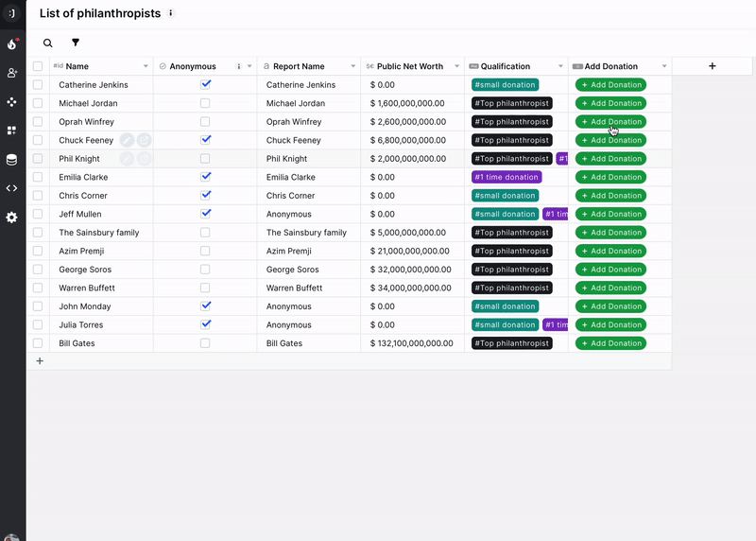
Task: Add Donation for Catherine Jenkins
Action: tap(610, 85)
